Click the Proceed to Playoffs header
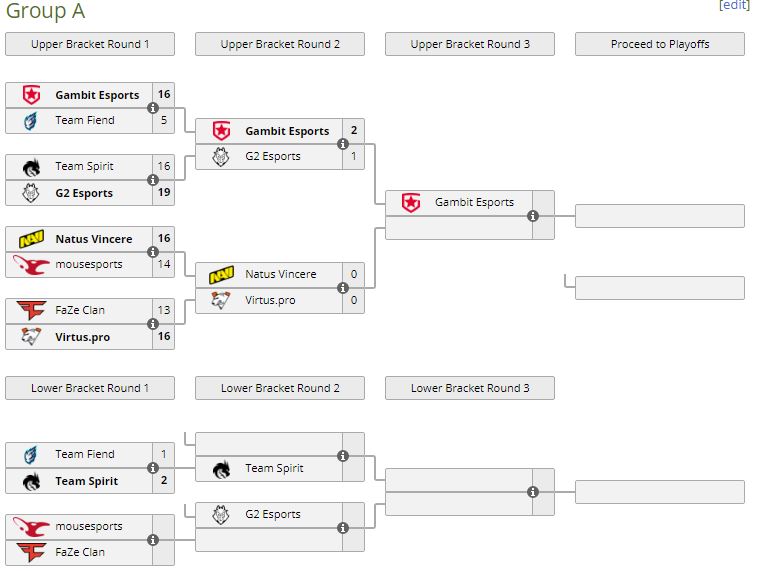757x571 pixels. click(x=660, y=44)
